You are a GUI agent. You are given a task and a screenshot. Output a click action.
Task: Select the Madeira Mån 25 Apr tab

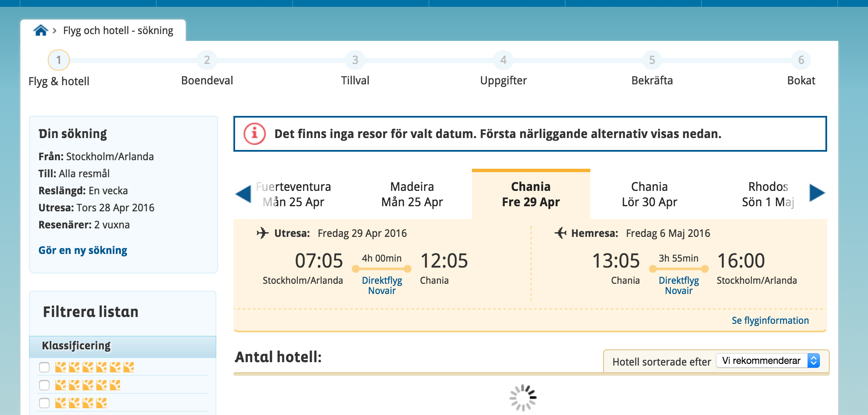pyautogui.click(x=412, y=194)
